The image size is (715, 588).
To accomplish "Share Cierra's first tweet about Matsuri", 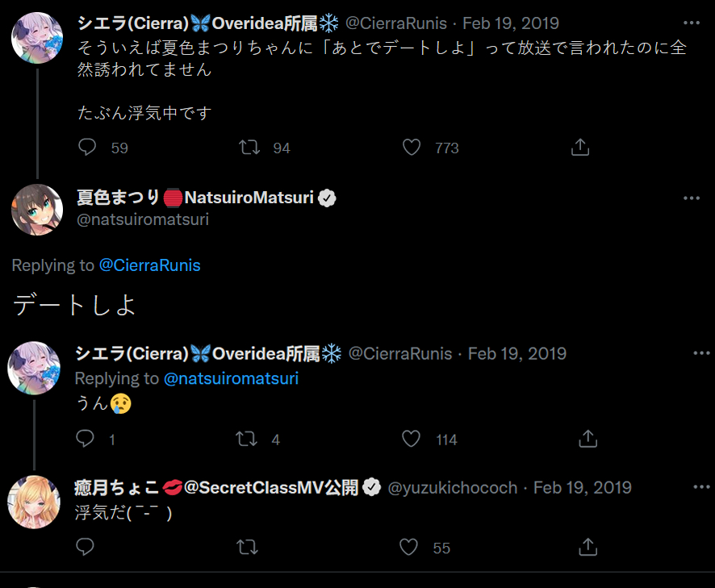I will (579, 148).
